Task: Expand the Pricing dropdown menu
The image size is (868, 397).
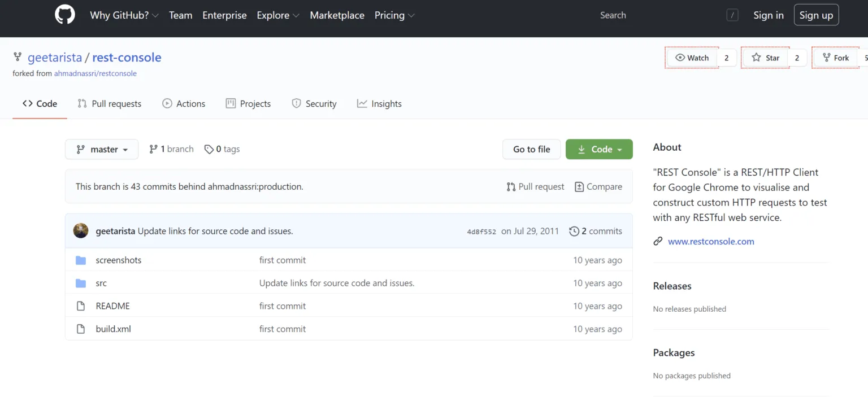Action: (x=394, y=15)
